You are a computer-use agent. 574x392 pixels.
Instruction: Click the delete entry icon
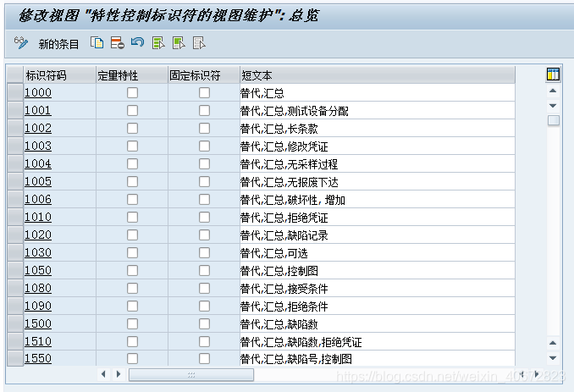click(x=118, y=43)
